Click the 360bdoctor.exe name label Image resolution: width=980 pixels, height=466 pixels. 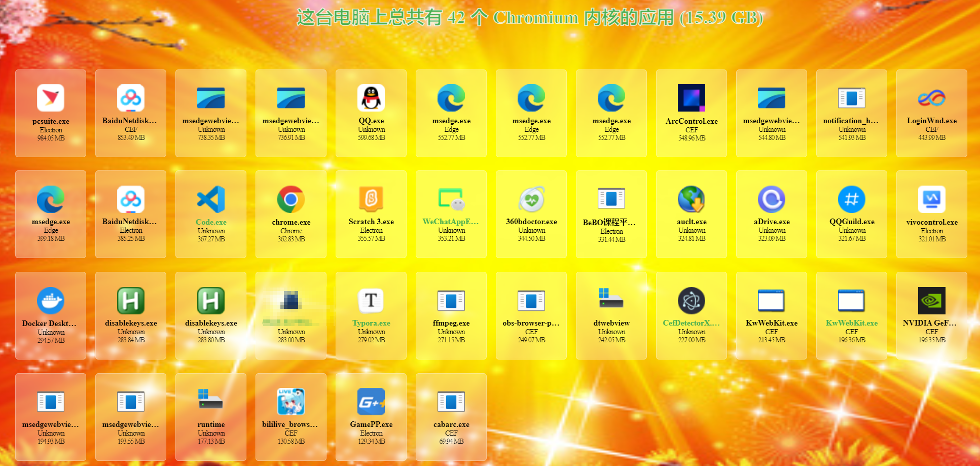[x=531, y=222]
